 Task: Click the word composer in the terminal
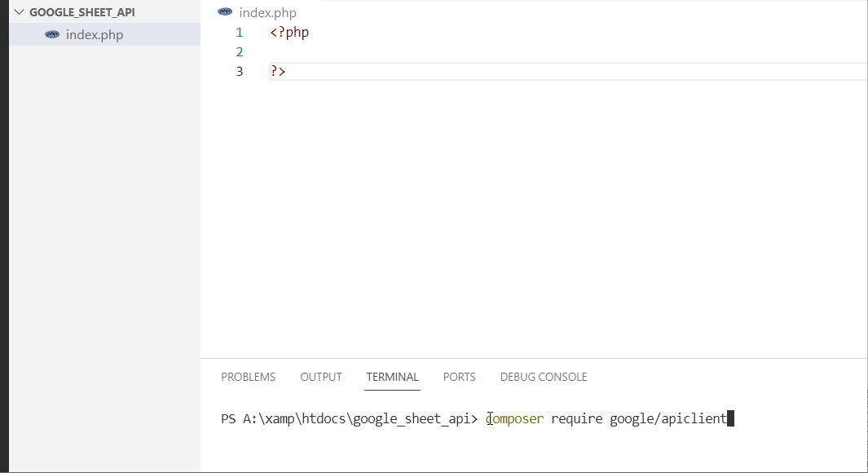(x=514, y=418)
